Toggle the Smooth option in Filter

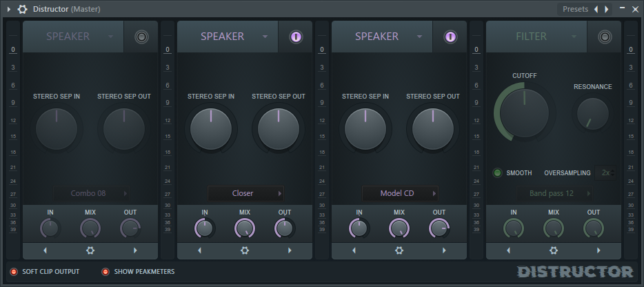(497, 172)
